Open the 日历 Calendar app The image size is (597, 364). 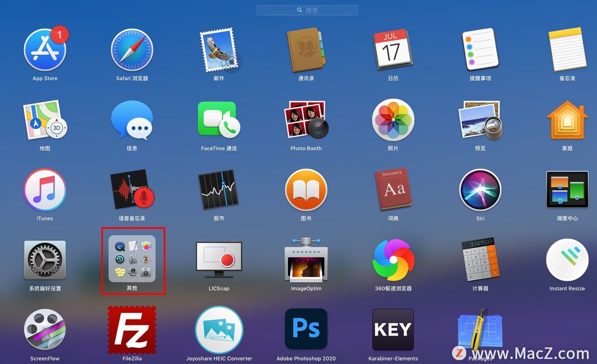tap(393, 50)
